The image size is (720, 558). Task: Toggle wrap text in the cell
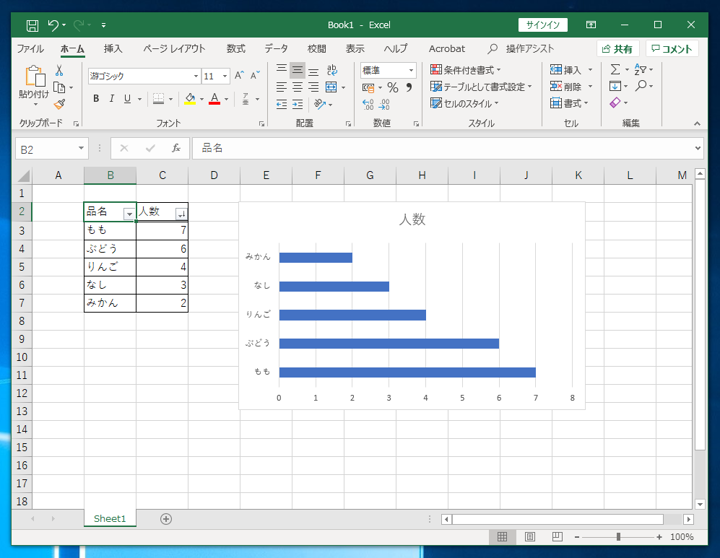click(x=332, y=70)
